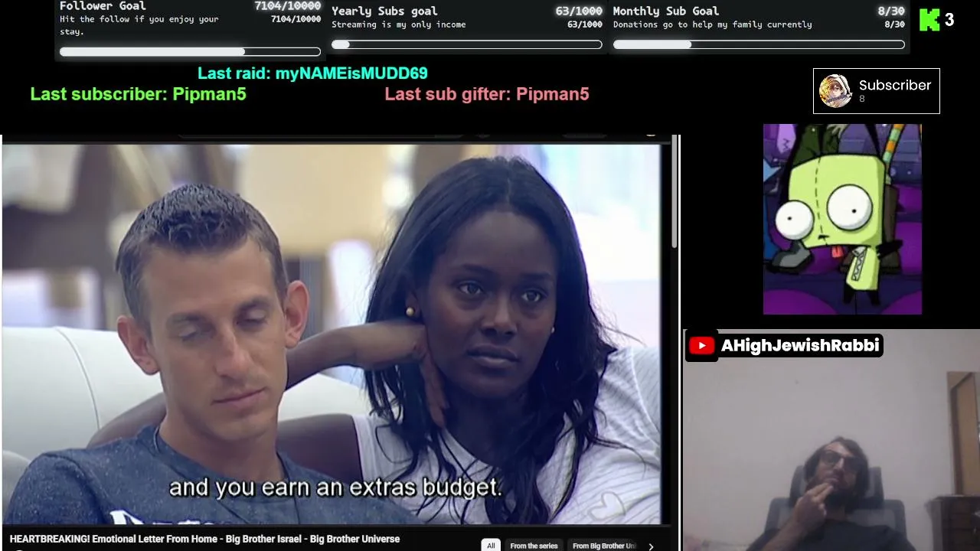
Task: Click the green cartoon robot image
Action: (x=842, y=219)
